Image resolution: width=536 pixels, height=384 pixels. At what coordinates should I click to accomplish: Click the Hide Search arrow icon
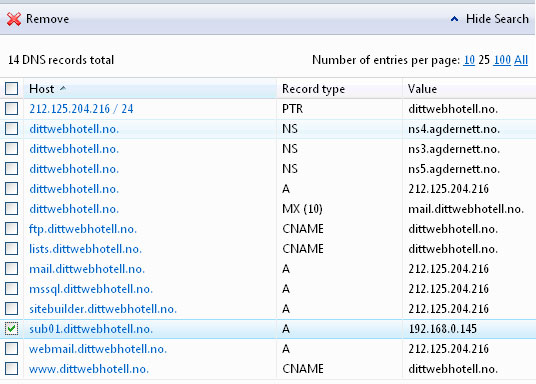pos(454,19)
